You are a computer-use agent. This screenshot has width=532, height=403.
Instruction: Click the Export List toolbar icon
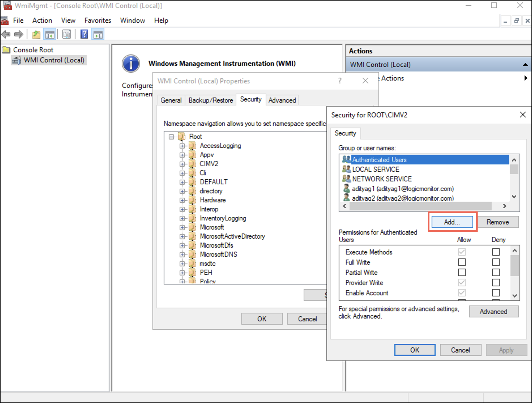pyautogui.click(x=67, y=35)
